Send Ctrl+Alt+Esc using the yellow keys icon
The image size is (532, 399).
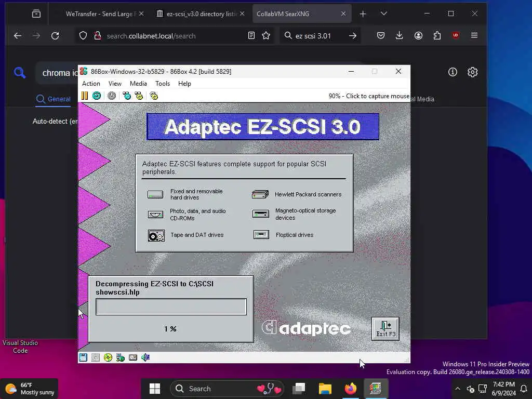[x=139, y=96]
